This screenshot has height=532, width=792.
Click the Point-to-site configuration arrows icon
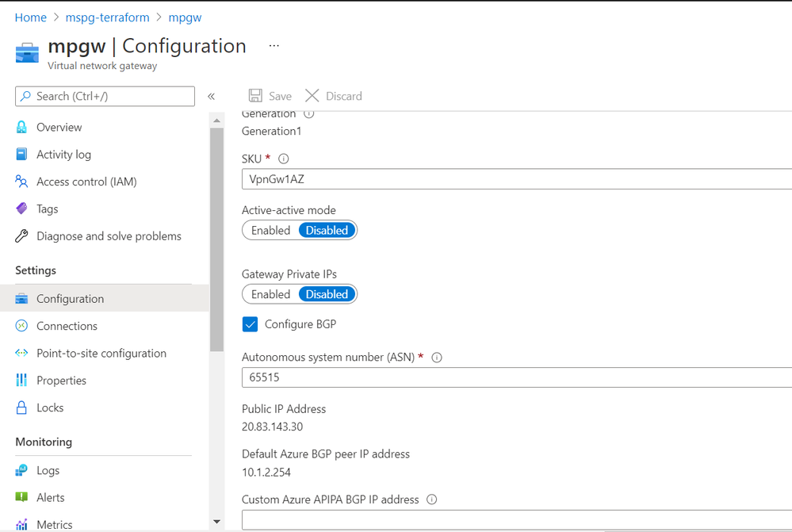point(21,353)
